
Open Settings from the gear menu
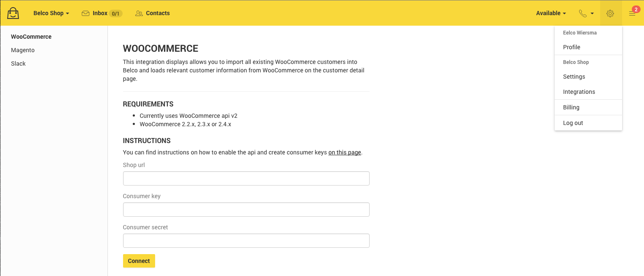pos(588,77)
